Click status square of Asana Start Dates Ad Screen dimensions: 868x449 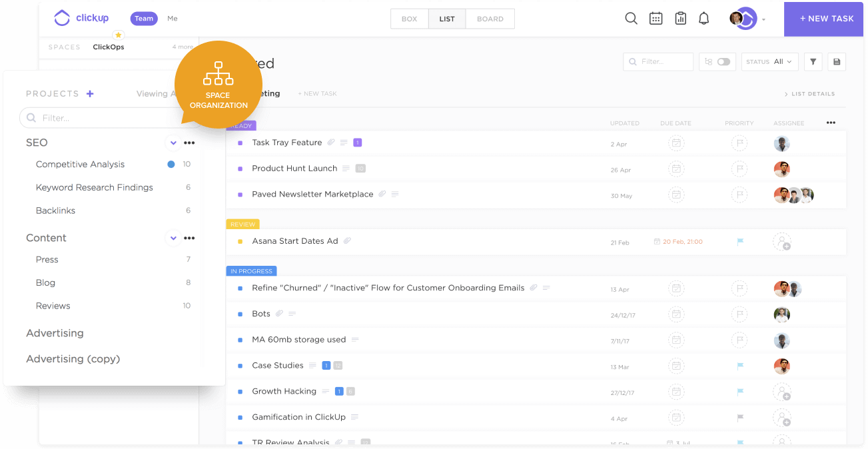point(240,242)
